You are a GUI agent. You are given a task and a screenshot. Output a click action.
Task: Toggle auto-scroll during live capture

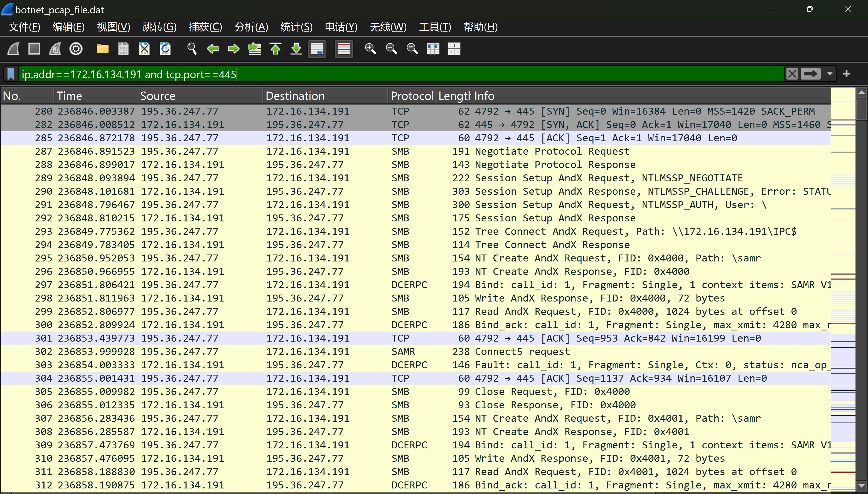(317, 49)
